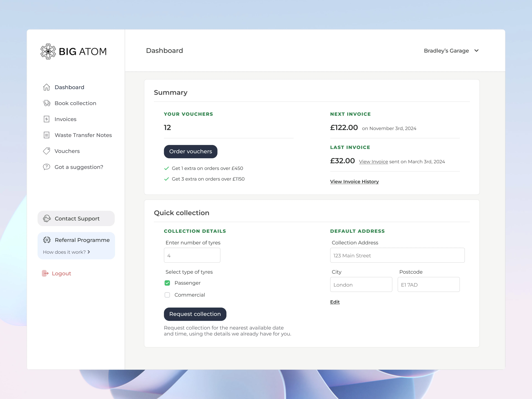Click the Referral Programme badge icon
Image resolution: width=532 pixels, height=399 pixels.
pos(47,240)
